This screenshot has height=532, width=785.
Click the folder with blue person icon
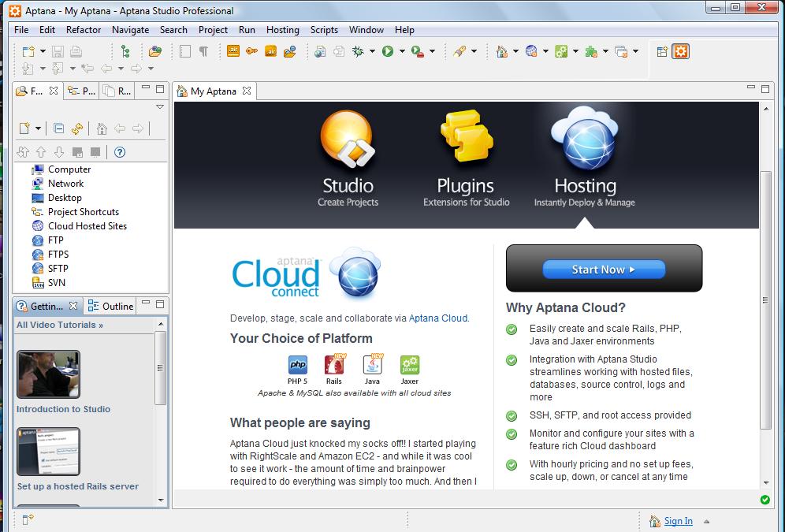(289, 51)
